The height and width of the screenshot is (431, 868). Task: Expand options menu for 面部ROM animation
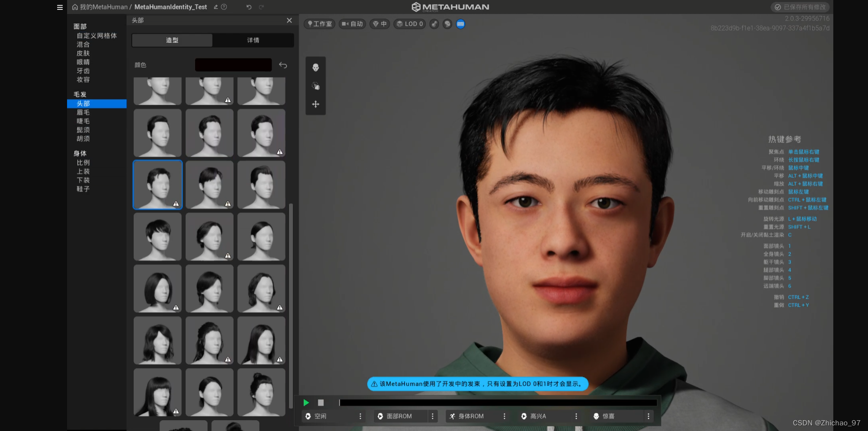coord(432,416)
